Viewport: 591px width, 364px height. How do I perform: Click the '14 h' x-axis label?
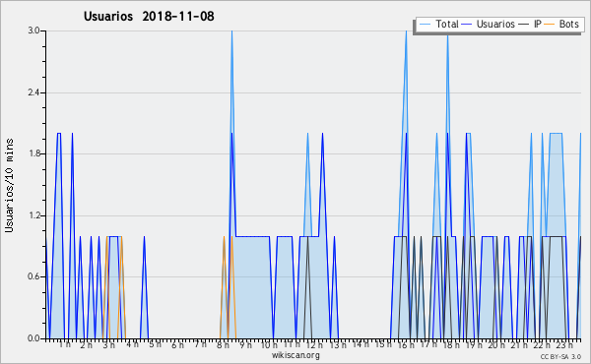point(361,343)
